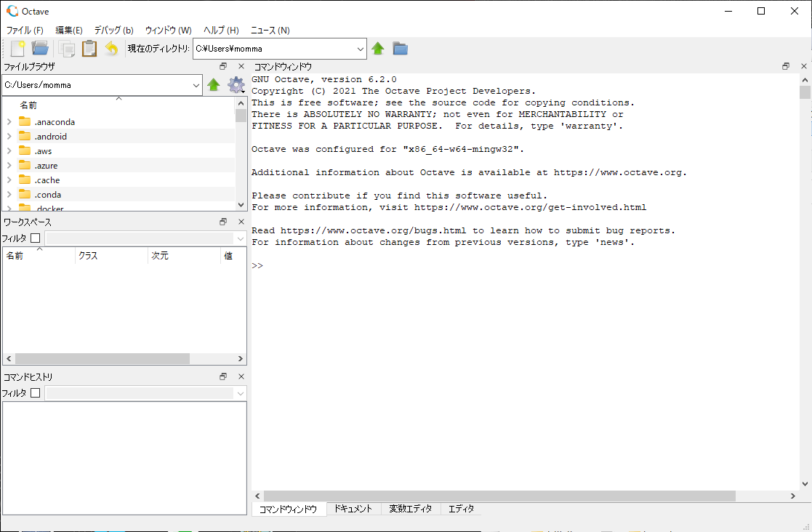Select the .conda folder row
The image size is (812, 532).
click(x=118, y=194)
